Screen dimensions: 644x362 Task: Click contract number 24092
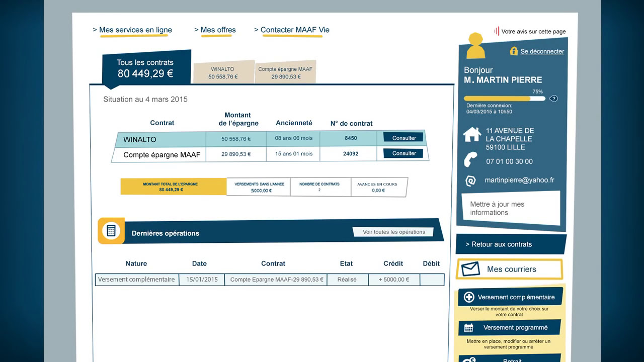[351, 154]
